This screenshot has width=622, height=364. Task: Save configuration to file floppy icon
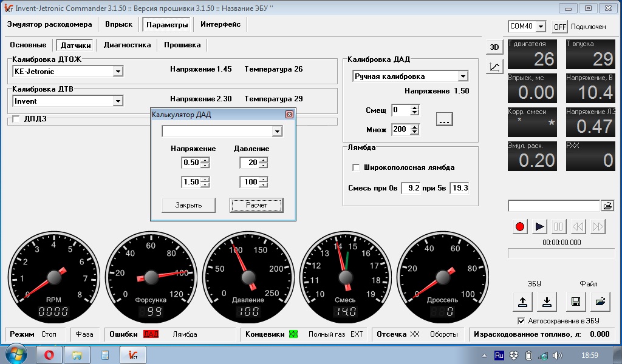(576, 302)
